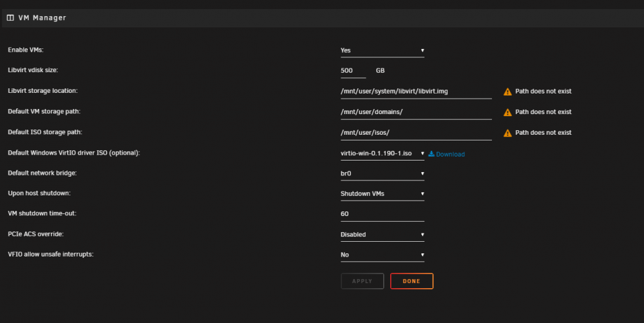This screenshot has height=323, width=644.
Task: Click the VM shutdown time-out field
Action: click(383, 214)
